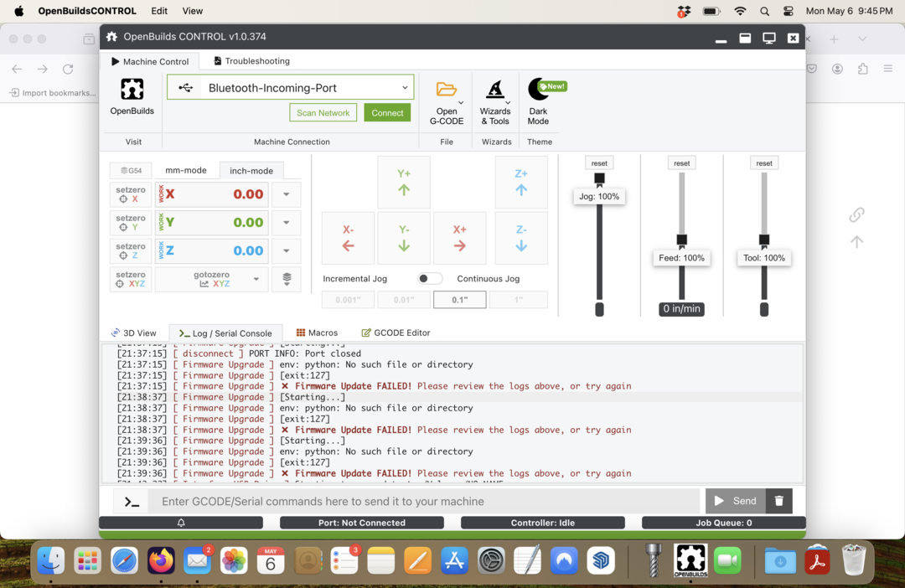Click setzero Z button
Viewport: 905px width, 588px height.
pos(131,251)
